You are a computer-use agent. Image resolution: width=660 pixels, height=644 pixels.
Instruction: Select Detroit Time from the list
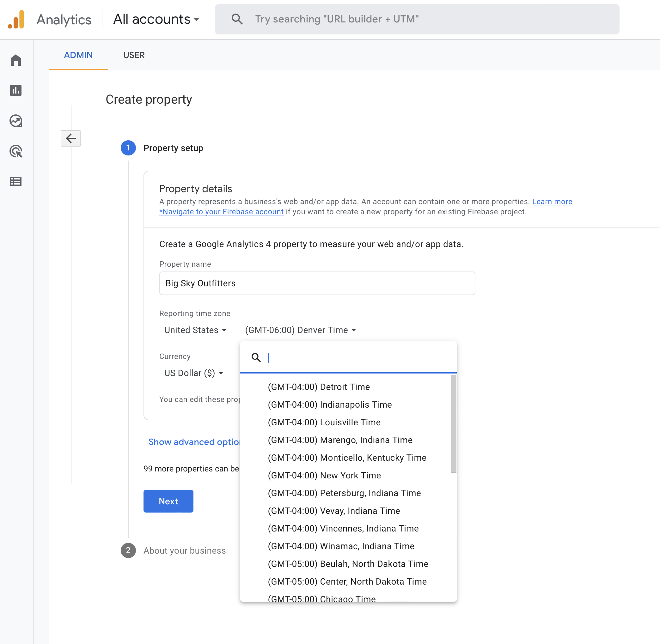(345, 387)
